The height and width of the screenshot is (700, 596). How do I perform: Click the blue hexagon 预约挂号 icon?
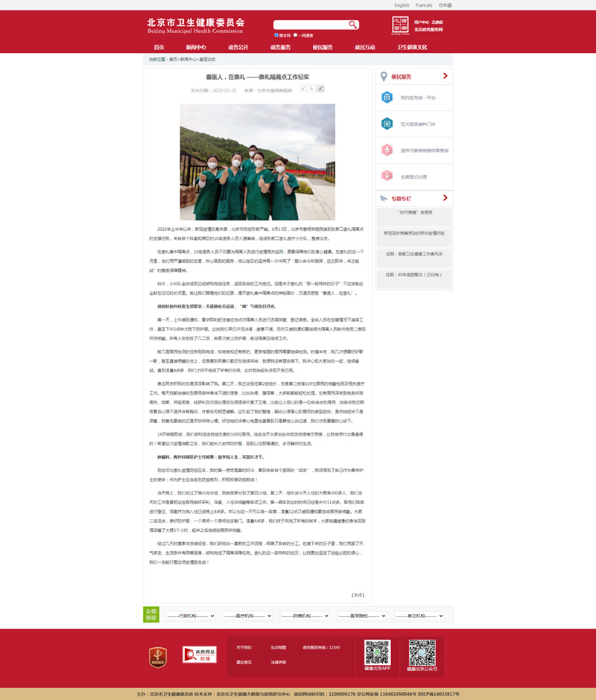[387, 98]
